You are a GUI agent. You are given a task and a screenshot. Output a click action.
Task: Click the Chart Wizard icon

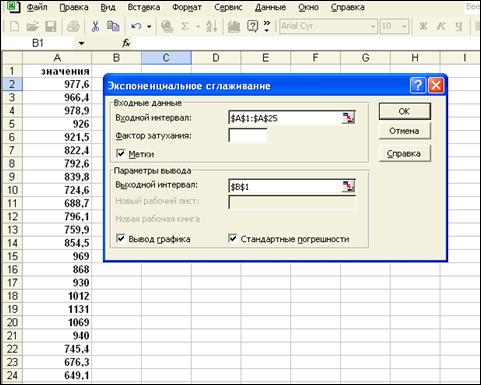point(234,26)
